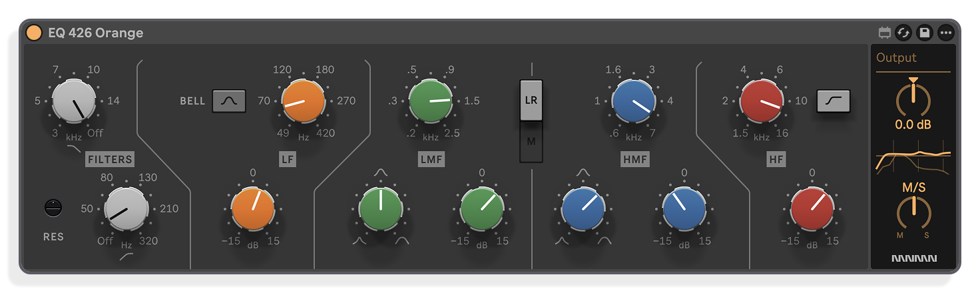
Task: Click the green LMF gain dB knob
Action: click(482, 209)
